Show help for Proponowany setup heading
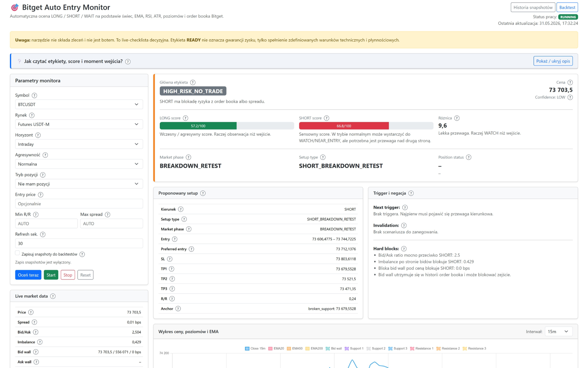 203,193
